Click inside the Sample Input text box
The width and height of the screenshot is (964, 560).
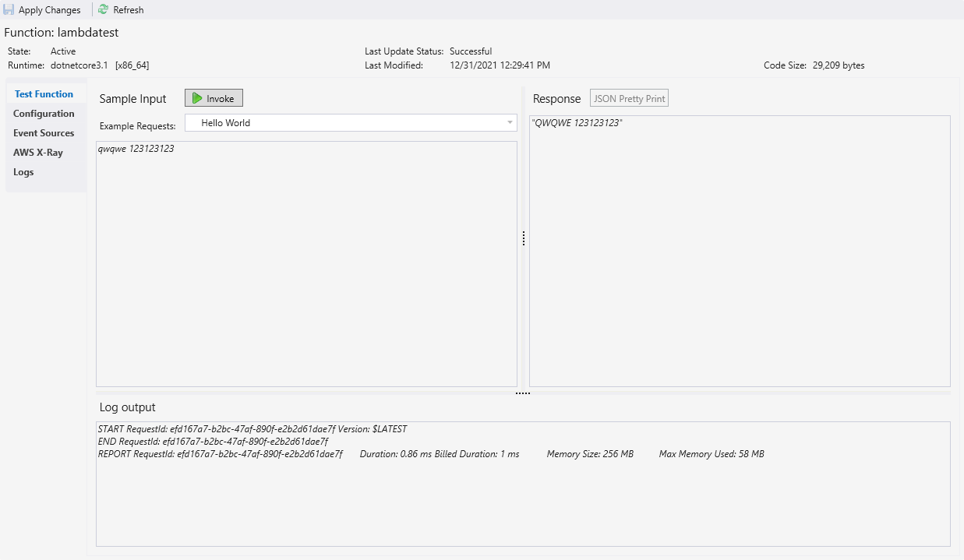[306, 264]
